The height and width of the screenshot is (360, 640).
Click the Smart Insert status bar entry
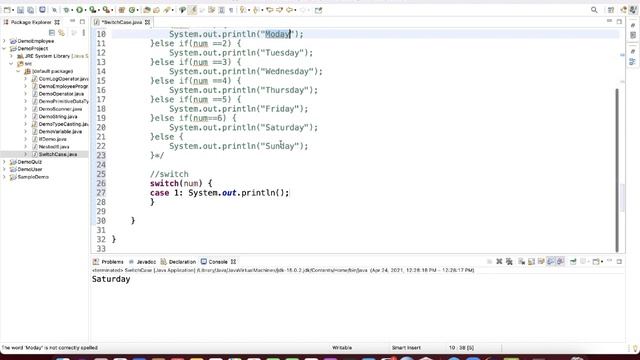tap(406, 348)
